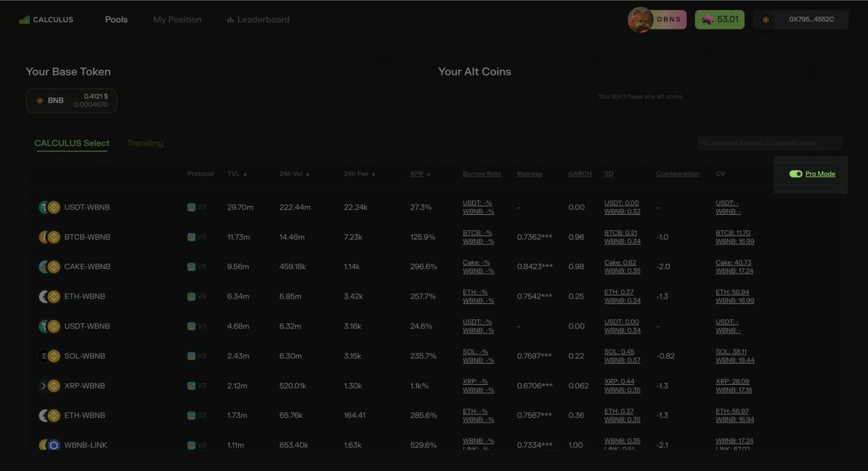Click token icon of USDT-WBNB 29.70m pool
The width and height of the screenshot is (868, 471).
tap(48, 208)
